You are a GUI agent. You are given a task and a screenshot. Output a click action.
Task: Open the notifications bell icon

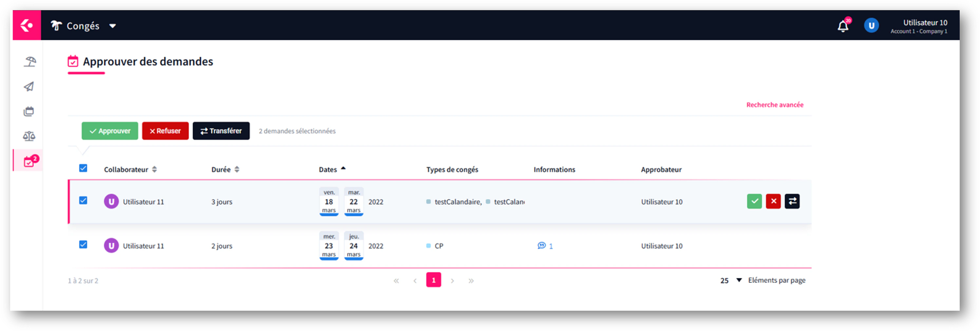(843, 26)
